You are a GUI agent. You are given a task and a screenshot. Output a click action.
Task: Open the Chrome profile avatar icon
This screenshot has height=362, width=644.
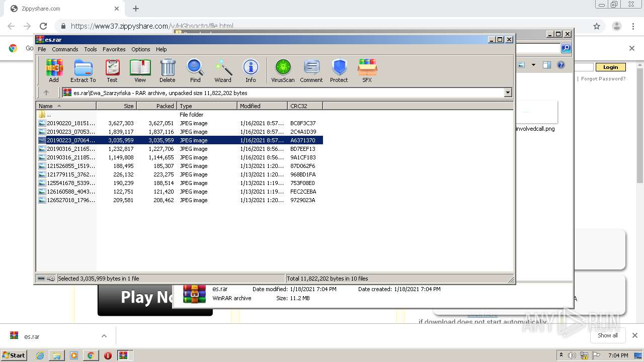click(x=616, y=26)
